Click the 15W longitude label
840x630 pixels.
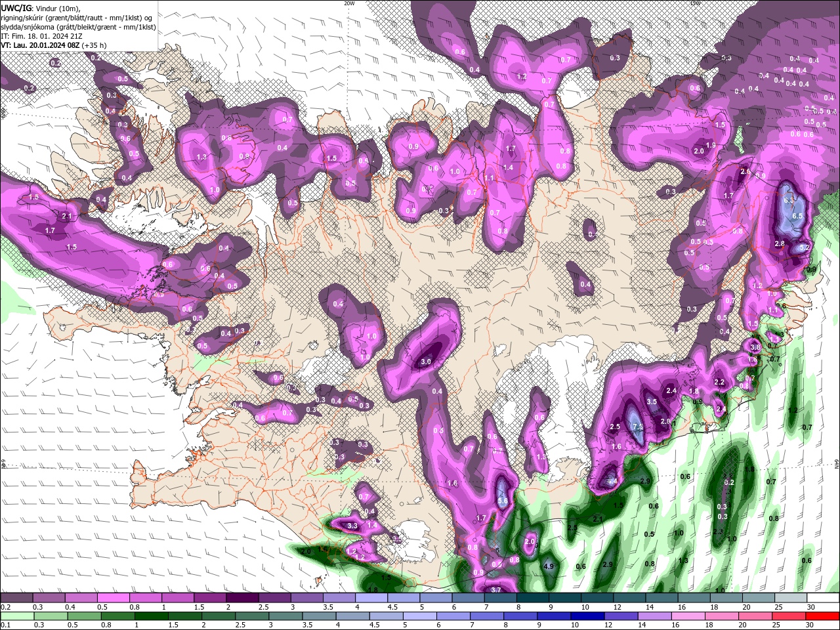coord(695,3)
